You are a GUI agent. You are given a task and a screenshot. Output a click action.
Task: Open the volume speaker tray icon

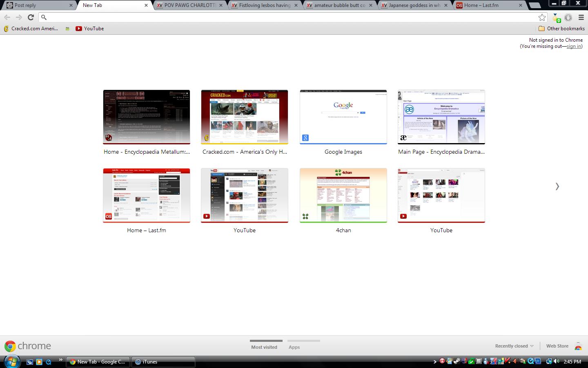click(556, 361)
